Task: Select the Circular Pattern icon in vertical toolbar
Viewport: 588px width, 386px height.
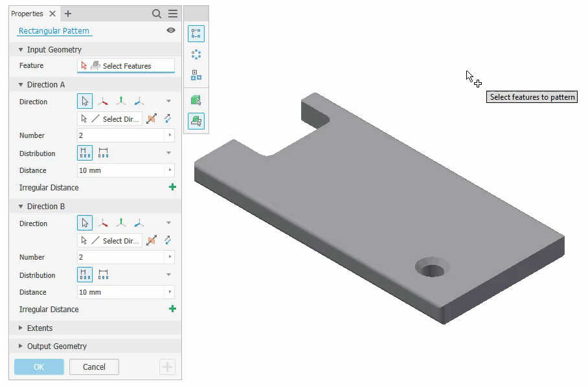Action: tap(196, 55)
